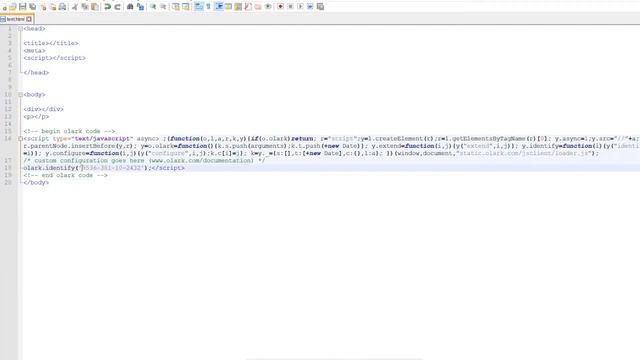Click the </body> closing tag
This screenshot has height=360, width=640.
[36, 183]
